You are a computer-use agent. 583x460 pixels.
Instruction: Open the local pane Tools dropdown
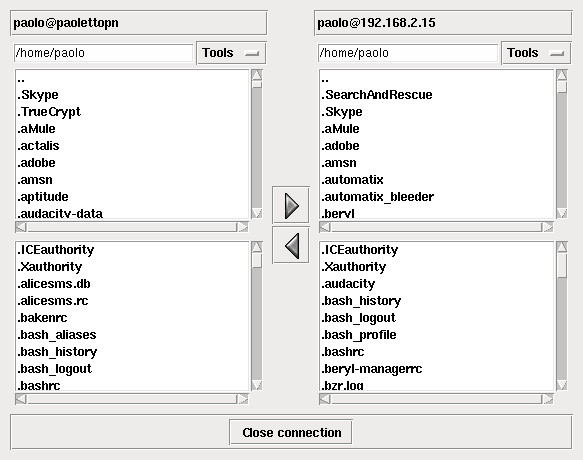click(231, 53)
